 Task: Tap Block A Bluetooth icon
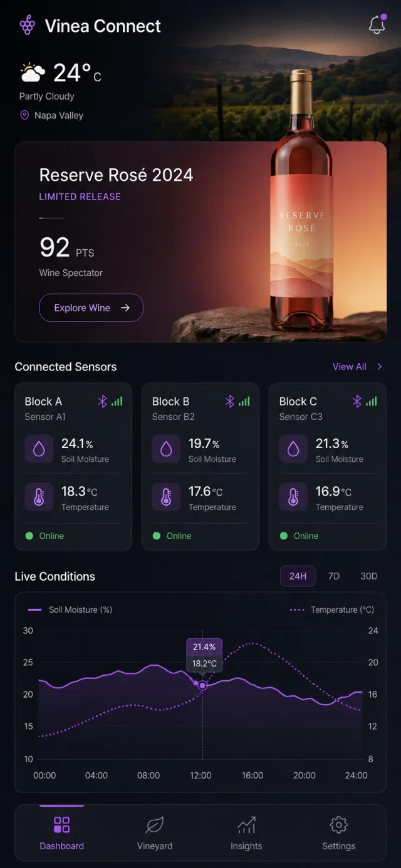[x=103, y=402]
